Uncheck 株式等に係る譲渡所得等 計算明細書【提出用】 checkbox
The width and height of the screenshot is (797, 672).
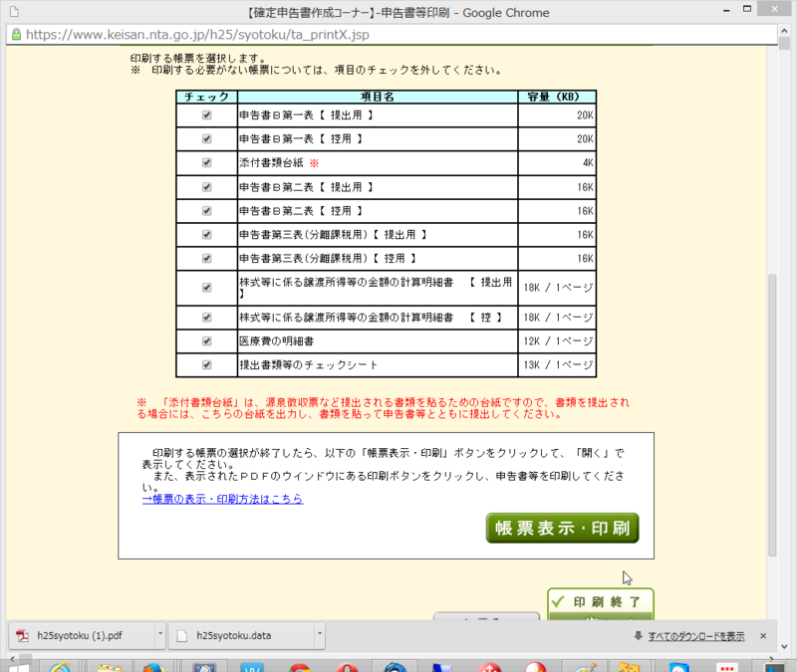(206, 288)
